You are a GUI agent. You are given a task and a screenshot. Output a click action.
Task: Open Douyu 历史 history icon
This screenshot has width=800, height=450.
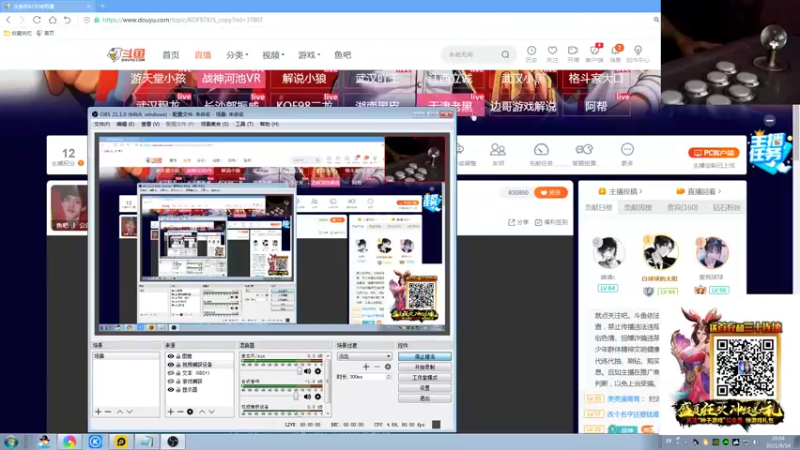pos(531,51)
